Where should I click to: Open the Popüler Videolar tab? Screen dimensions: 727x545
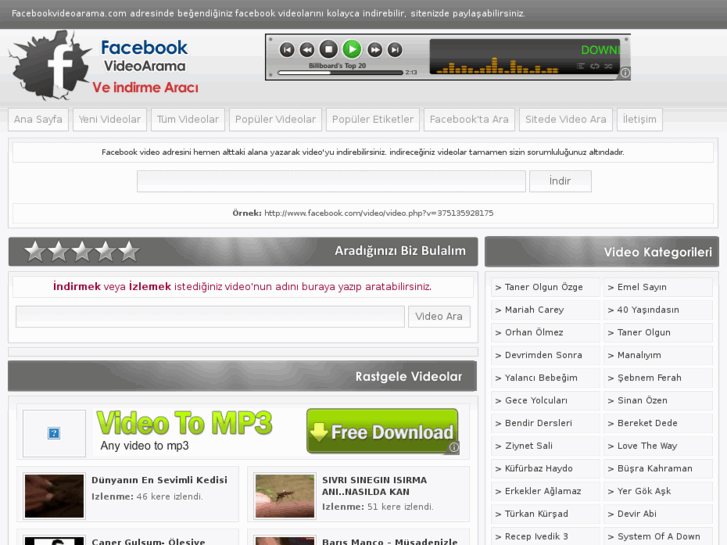coord(275,120)
